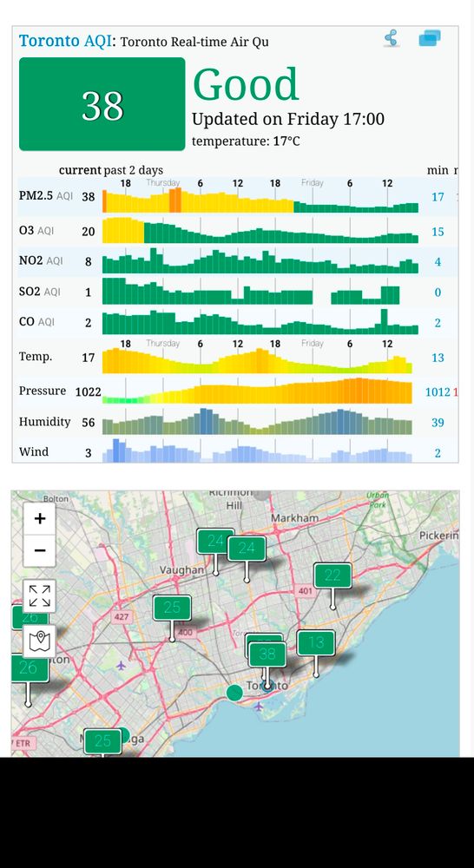Viewport: 474px width, 868px height.
Task: Select the map marker showing 22
Action: pos(332,575)
